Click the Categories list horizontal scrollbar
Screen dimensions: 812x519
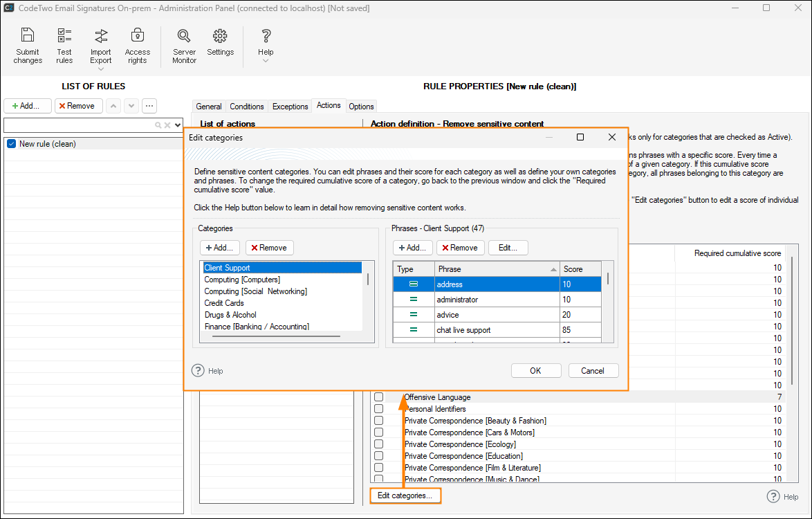coord(276,336)
